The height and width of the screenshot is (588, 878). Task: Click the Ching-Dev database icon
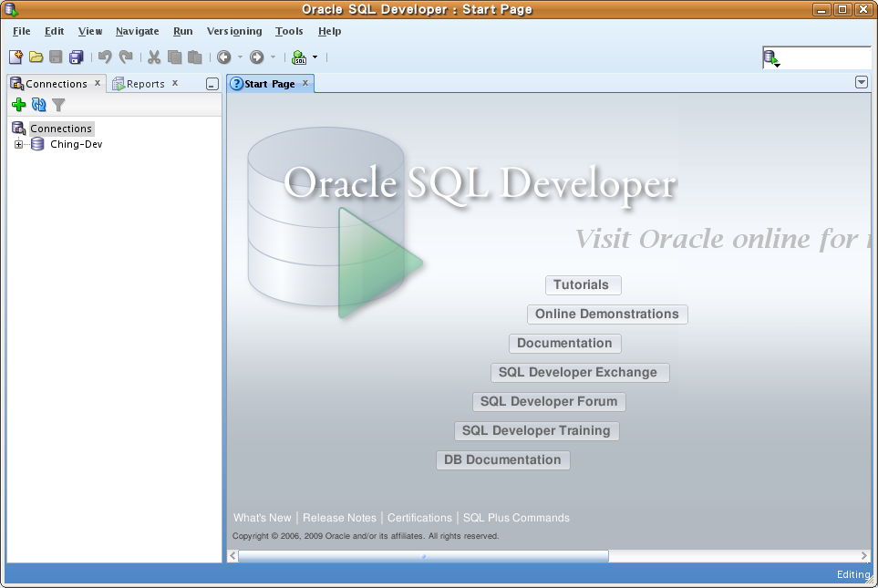click(x=37, y=144)
